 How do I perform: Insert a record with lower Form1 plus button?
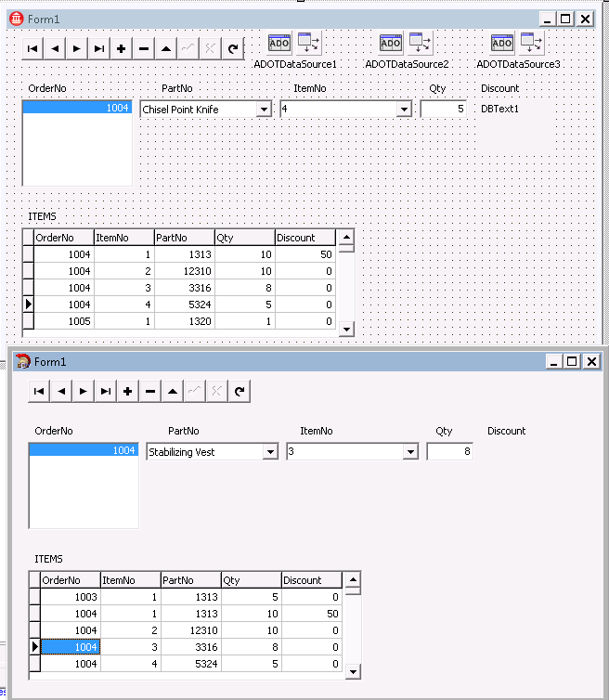tap(128, 392)
